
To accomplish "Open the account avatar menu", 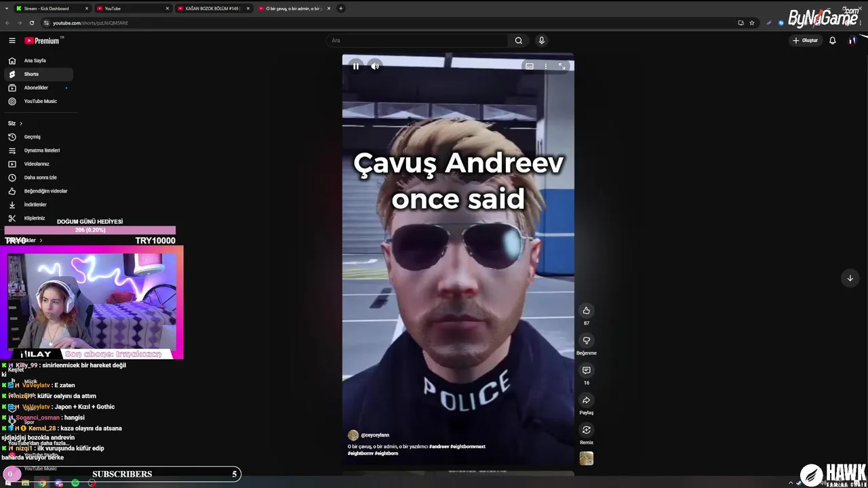I will [x=852, y=41].
